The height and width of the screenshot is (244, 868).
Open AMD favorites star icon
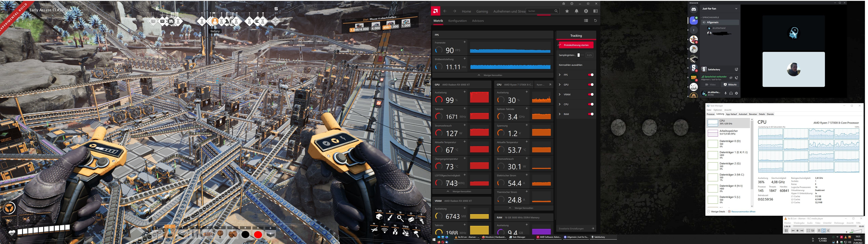click(567, 11)
